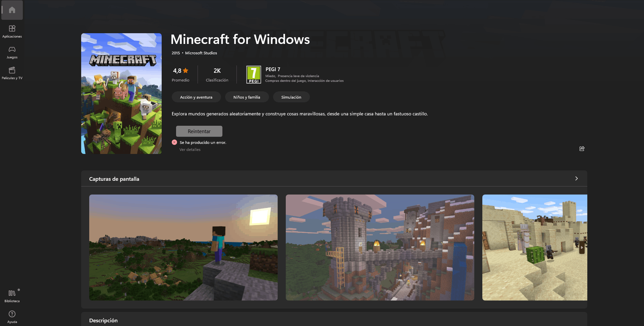
Task: Select the Simulación category tag
Action: pyautogui.click(x=291, y=97)
